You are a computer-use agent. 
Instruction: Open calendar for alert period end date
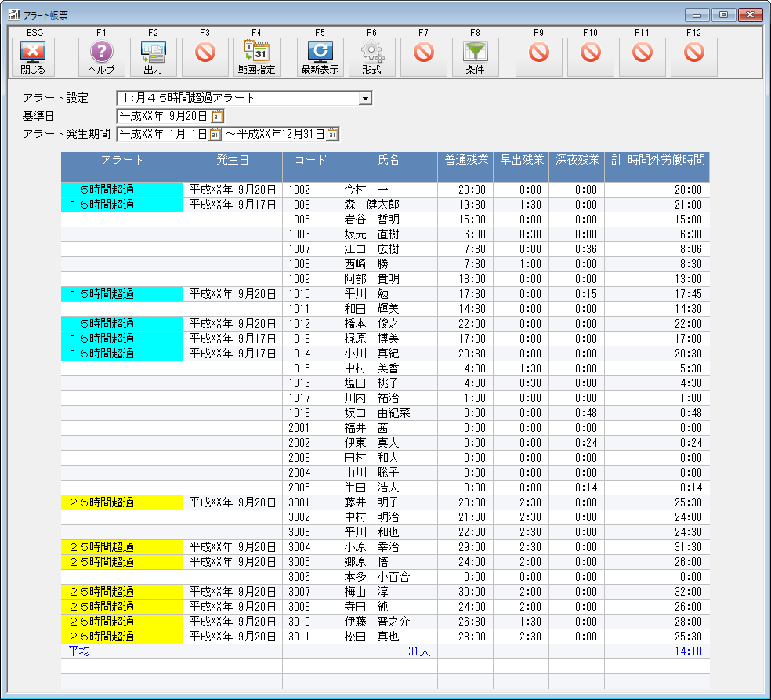333,134
